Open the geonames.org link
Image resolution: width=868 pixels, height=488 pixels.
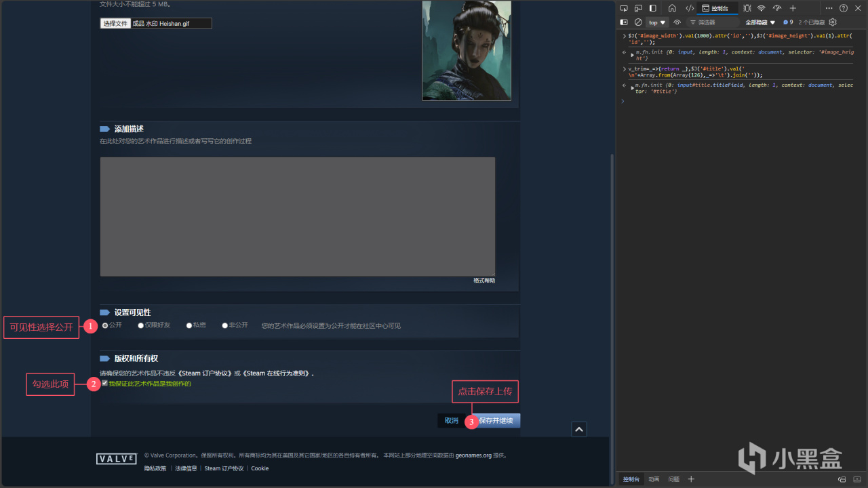tap(473, 455)
